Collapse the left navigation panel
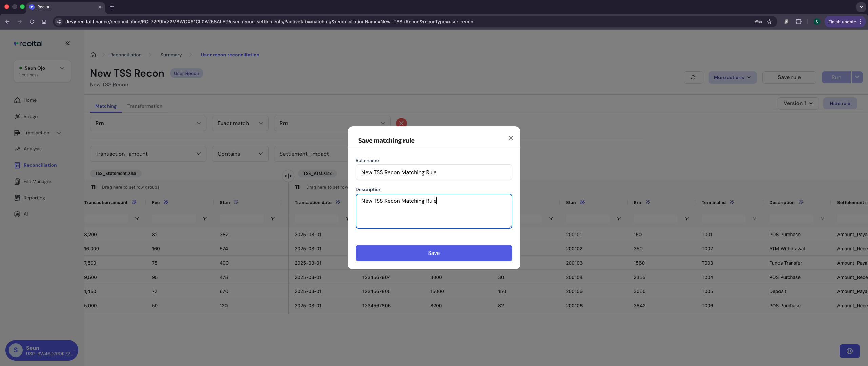The width and height of the screenshot is (868, 366). pos(67,43)
